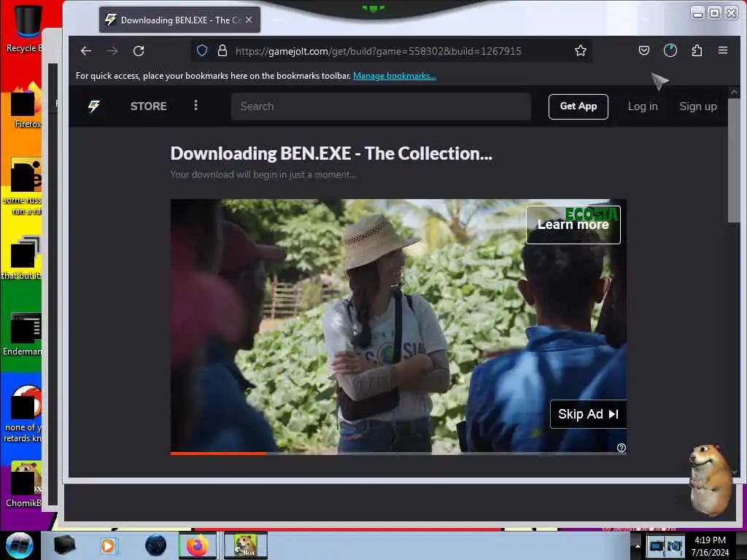Go back using the browser back arrow
The image size is (747, 560).
tap(86, 51)
